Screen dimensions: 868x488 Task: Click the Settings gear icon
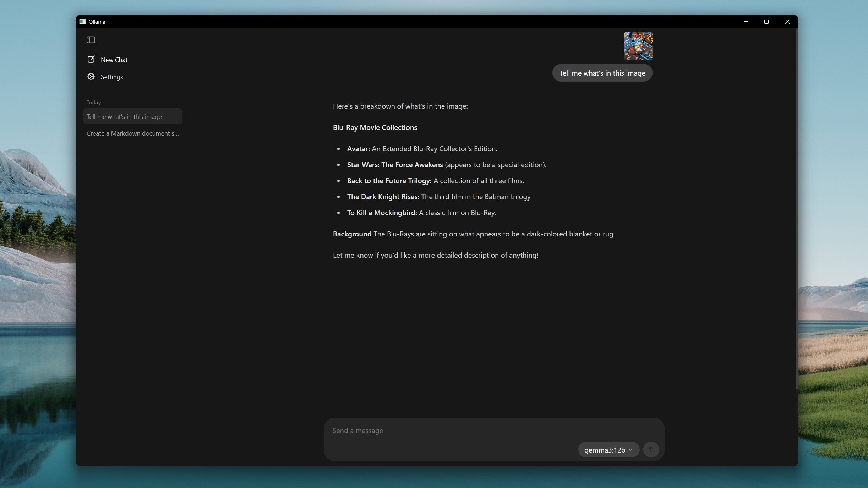pyautogui.click(x=91, y=77)
